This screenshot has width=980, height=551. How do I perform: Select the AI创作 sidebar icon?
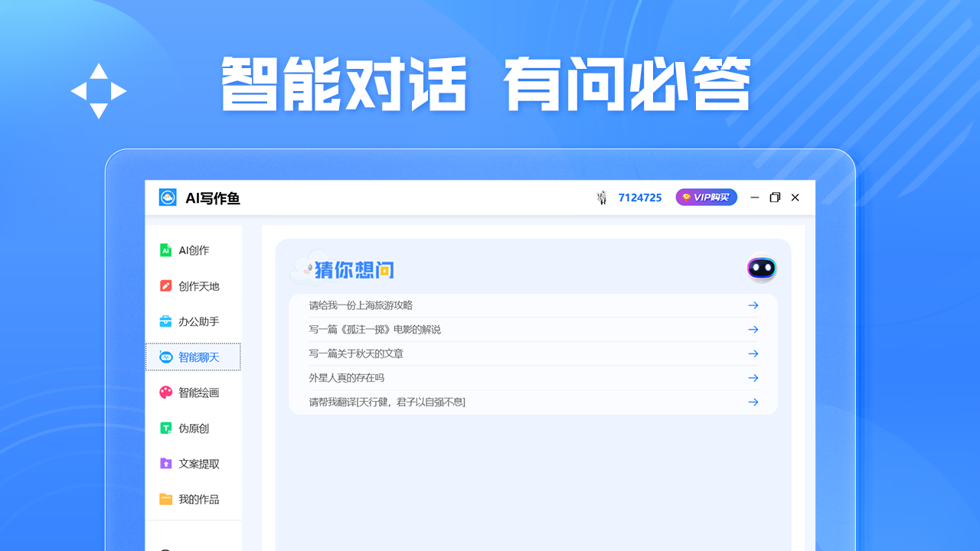(166, 250)
